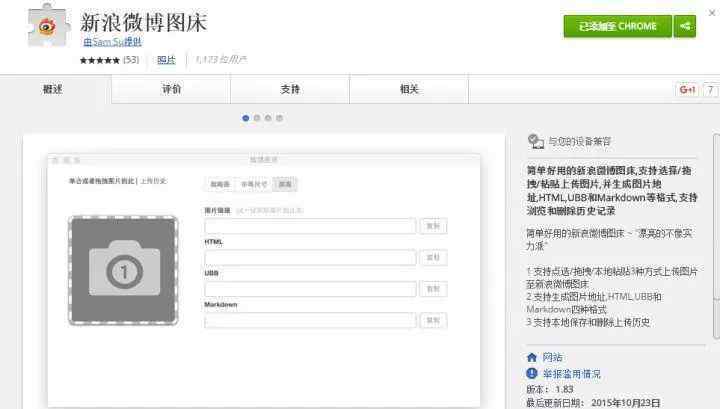Click the camera upload placeholder image

click(x=123, y=270)
